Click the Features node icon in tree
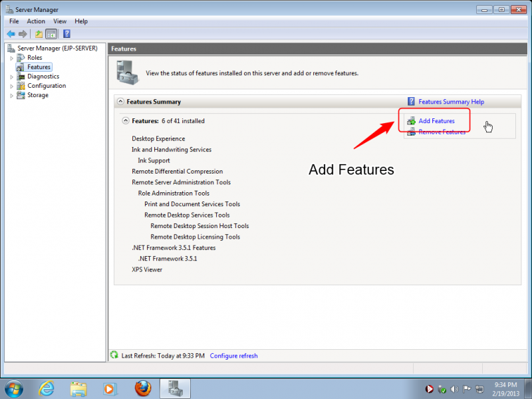This screenshot has height=399, width=532. click(21, 67)
